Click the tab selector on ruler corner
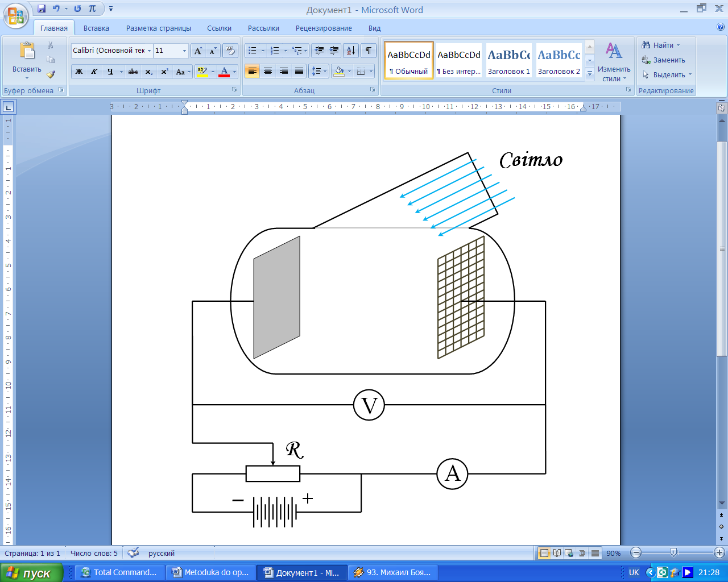The image size is (728, 582). 9,107
